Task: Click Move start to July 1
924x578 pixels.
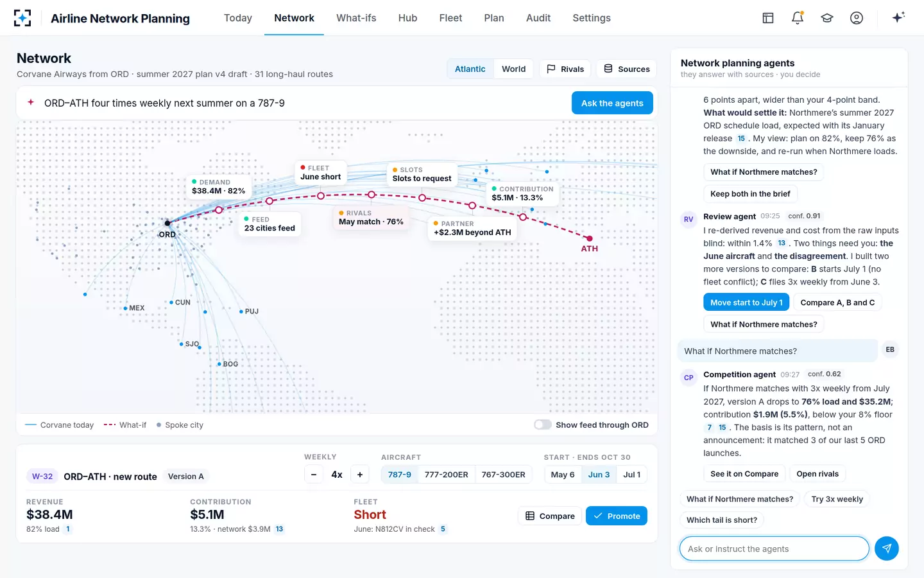Action: (x=746, y=302)
